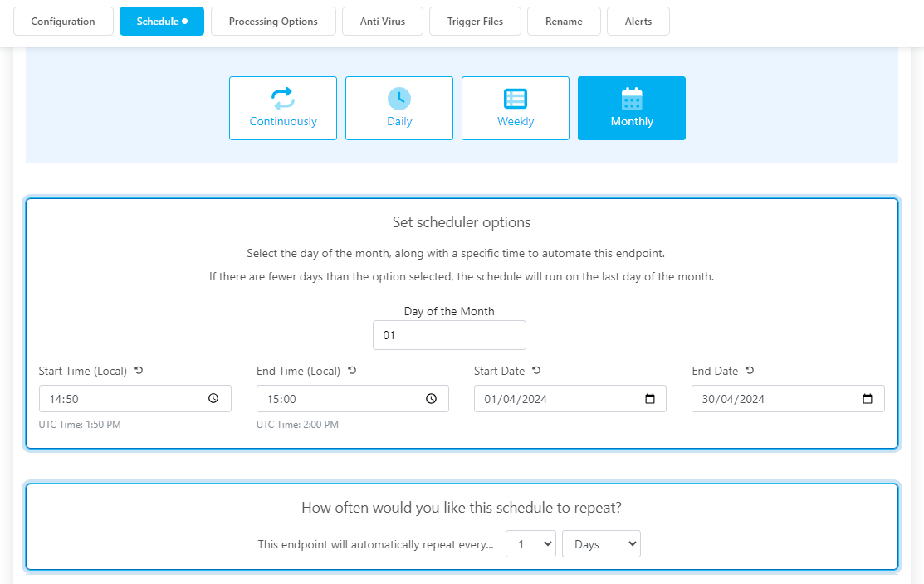Select the Continuously schedule option

(x=283, y=109)
